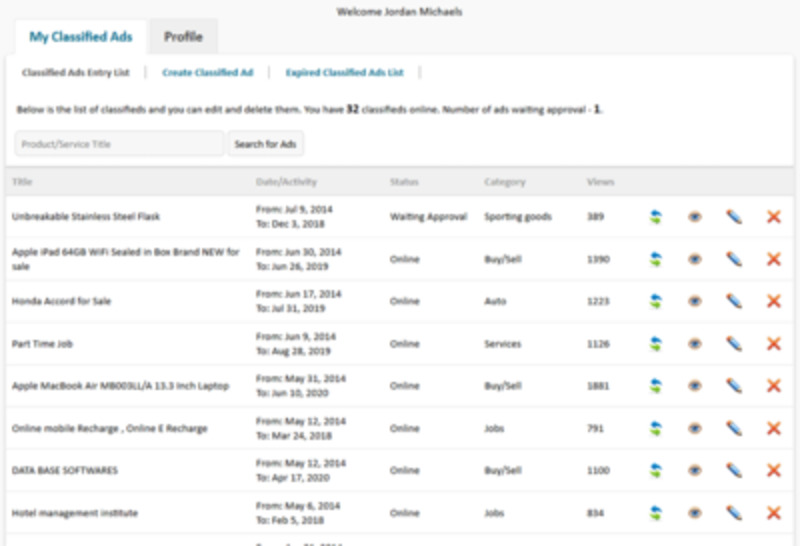
Task: Click the 1881 views value
Action: tap(598, 386)
